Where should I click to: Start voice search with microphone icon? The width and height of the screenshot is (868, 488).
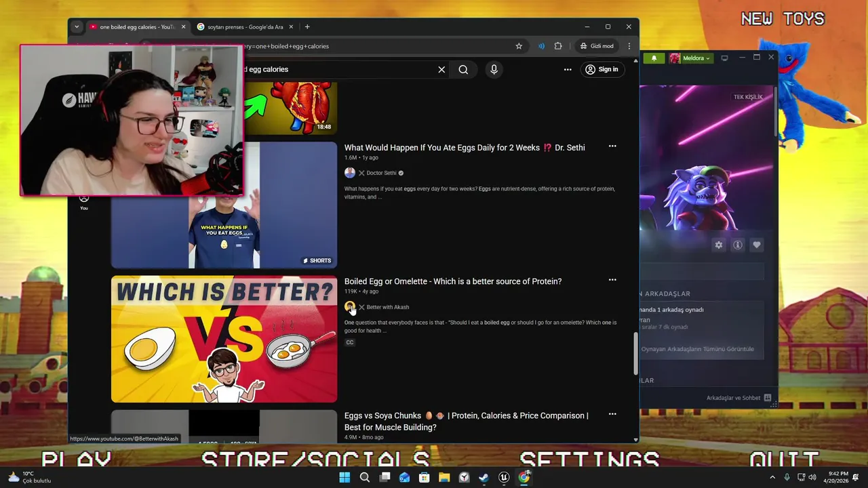[494, 69]
